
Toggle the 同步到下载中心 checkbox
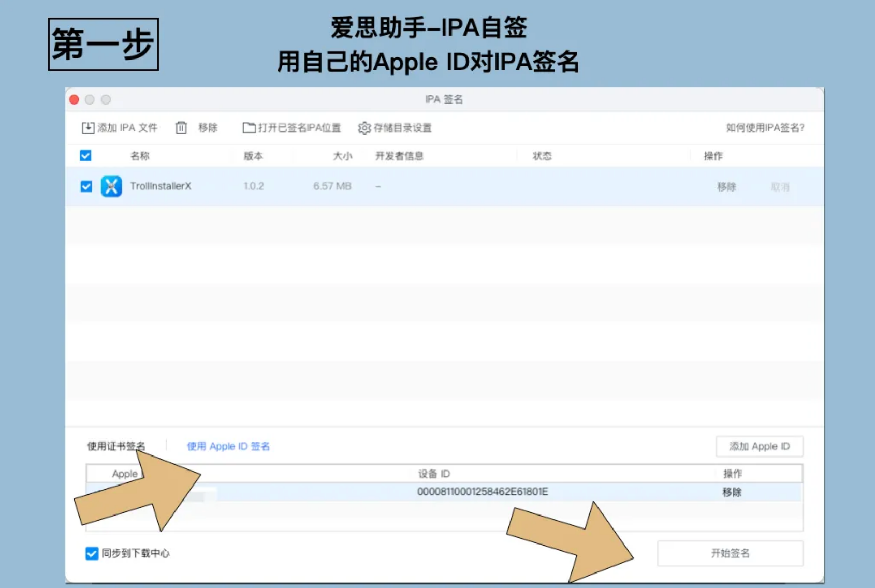click(x=92, y=553)
